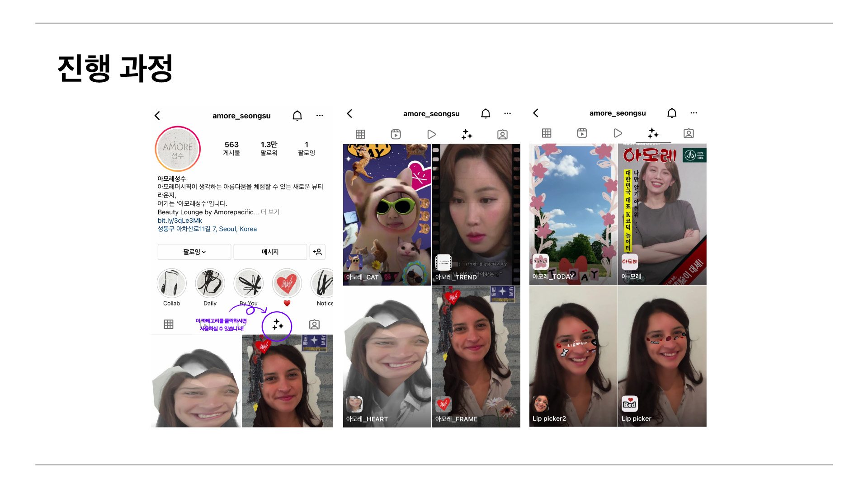Go back from the right amore_seongsu screen
The height and width of the screenshot is (488, 868).
(536, 113)
